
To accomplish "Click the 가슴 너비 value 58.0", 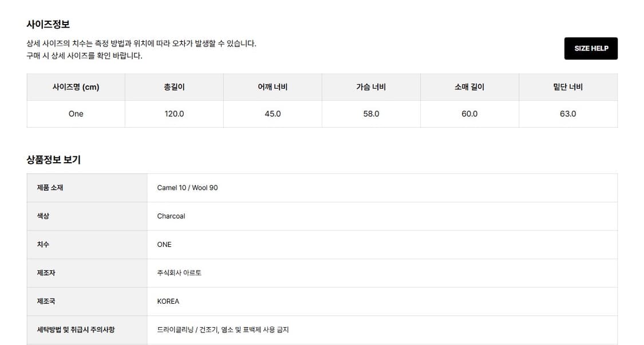I will pos(371,113).
